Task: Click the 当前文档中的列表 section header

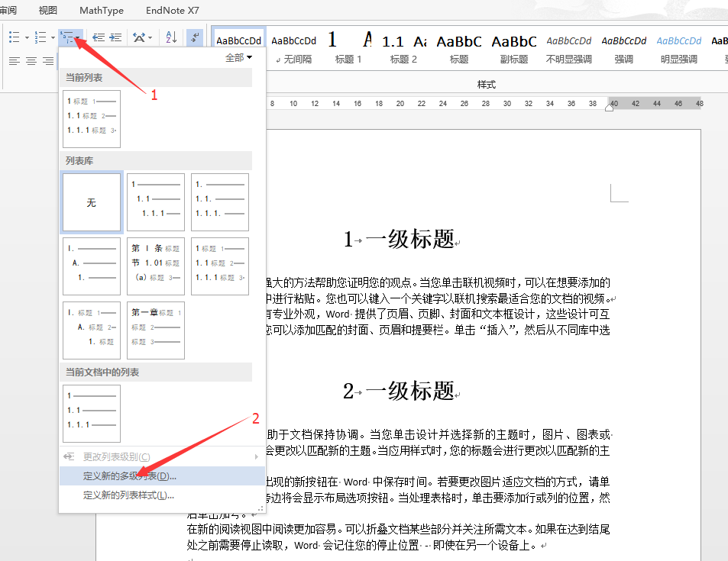Action: coord(156,372)
